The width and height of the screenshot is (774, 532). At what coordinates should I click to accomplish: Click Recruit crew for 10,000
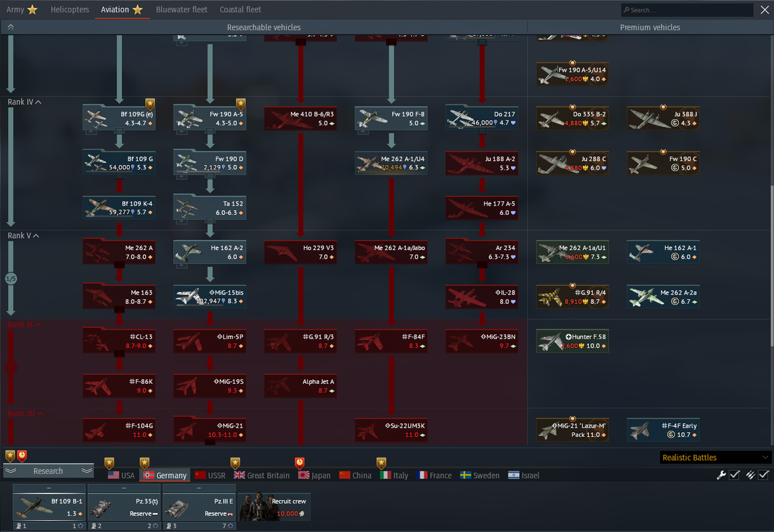tap(274, 507)
